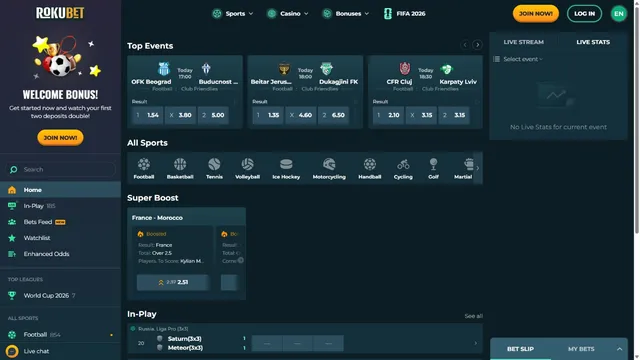This screenshot has width=640, height=360.
Task: Bet 3.15 draw CFR Cluj match
Action: [x=421, y=115]
